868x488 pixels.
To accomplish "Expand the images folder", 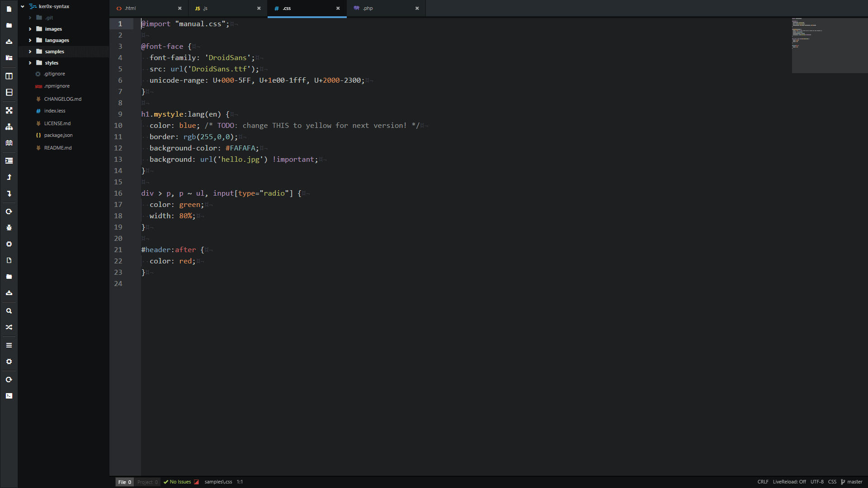I will click(30, 29).
